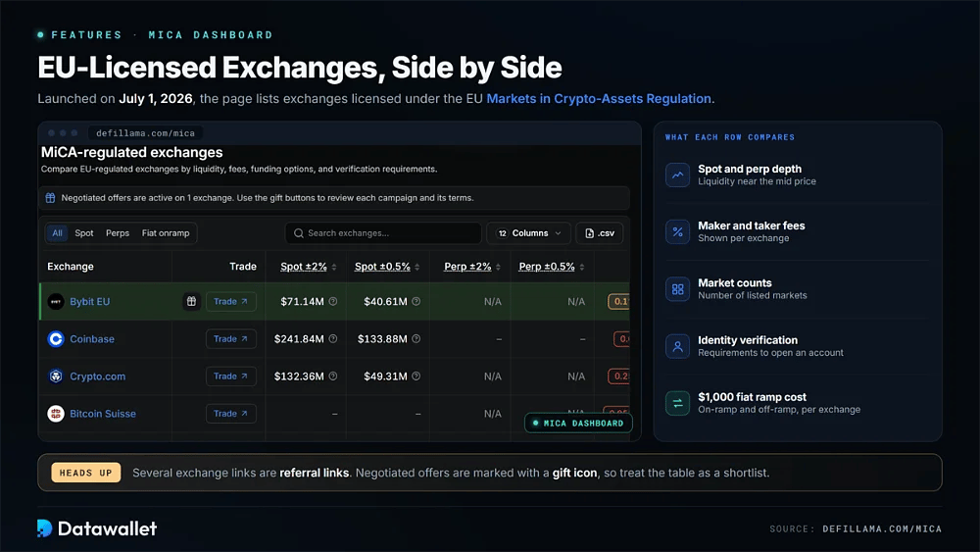Screen dimensions: 980x552
Task: Click the Spot and perp depth label
Action: coord(750,169)
